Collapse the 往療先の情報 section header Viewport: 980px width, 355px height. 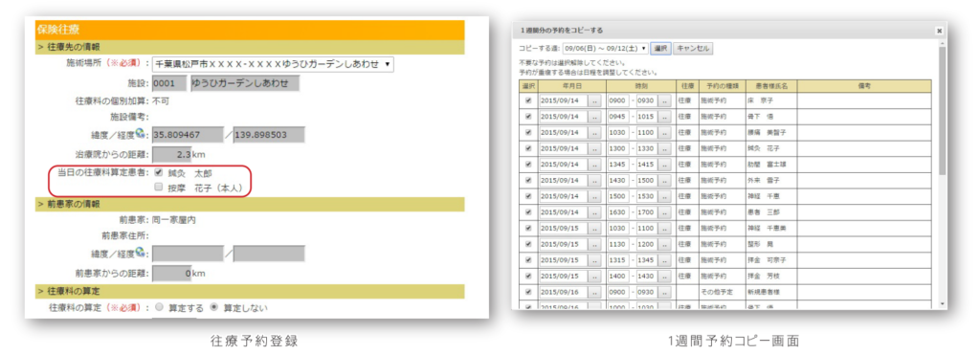click(x=250, y=47)
